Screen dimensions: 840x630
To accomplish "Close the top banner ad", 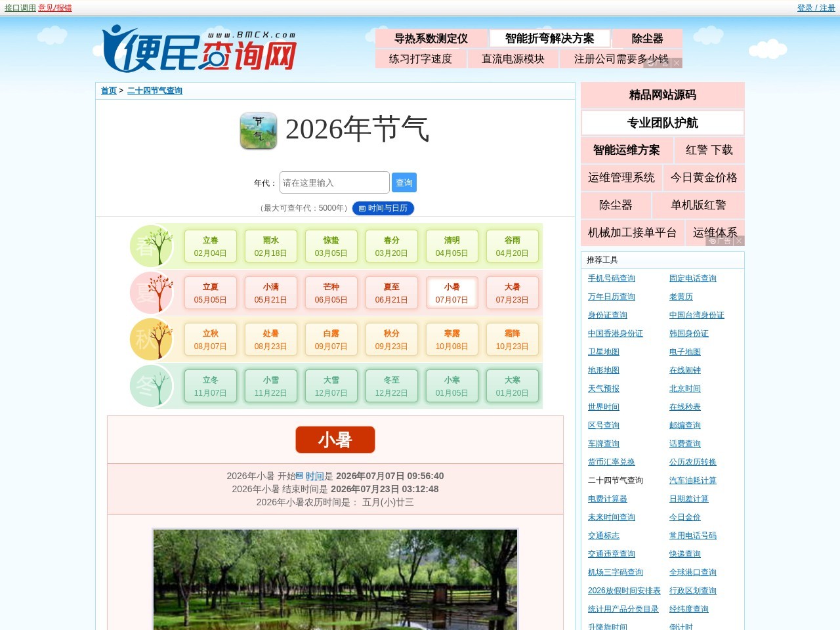I will pyautogui.click(x=677, y=63).
